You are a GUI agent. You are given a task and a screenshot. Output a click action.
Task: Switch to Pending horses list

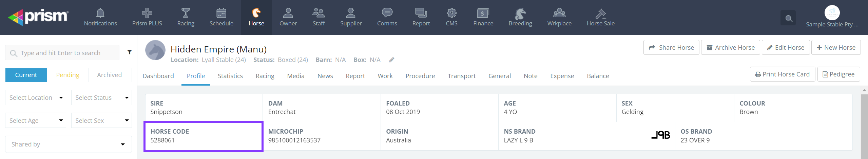pyautogui.click(x=67, y=75)
